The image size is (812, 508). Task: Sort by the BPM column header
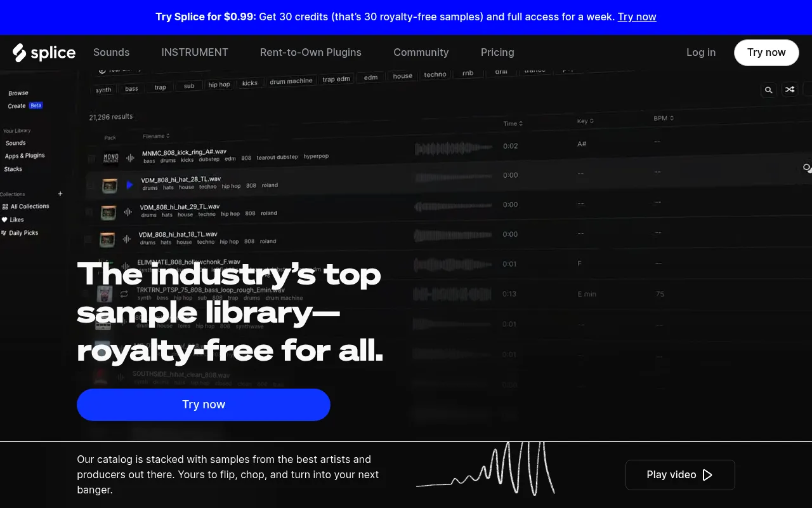coord(664,118)
